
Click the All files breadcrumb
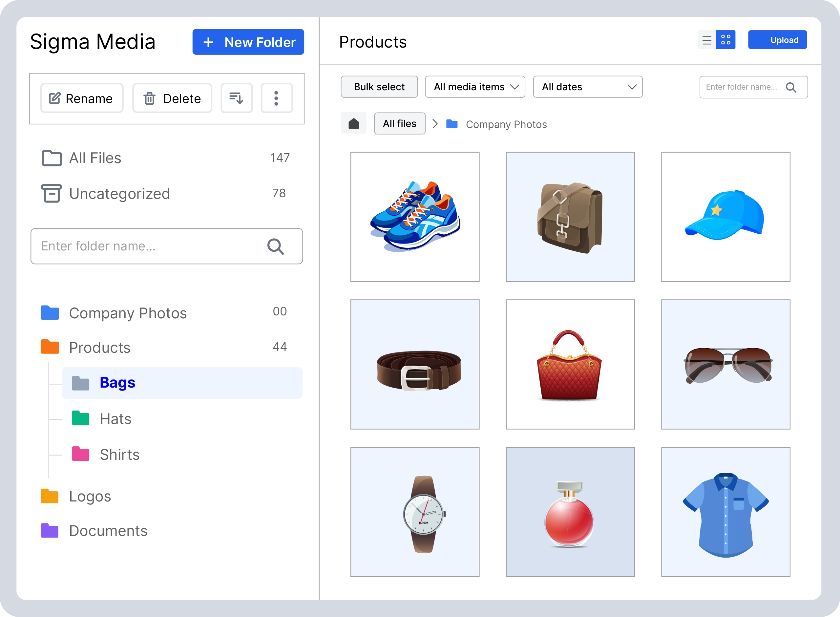pos(399,123)
